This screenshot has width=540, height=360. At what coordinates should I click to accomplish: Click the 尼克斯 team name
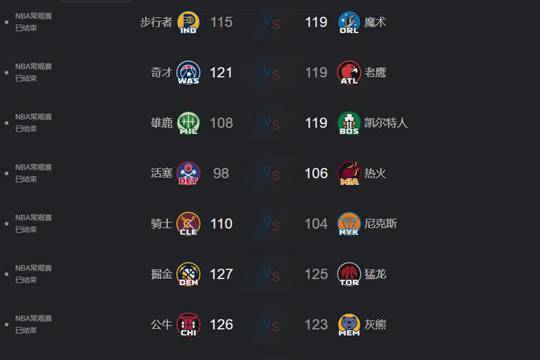point(381,224)
